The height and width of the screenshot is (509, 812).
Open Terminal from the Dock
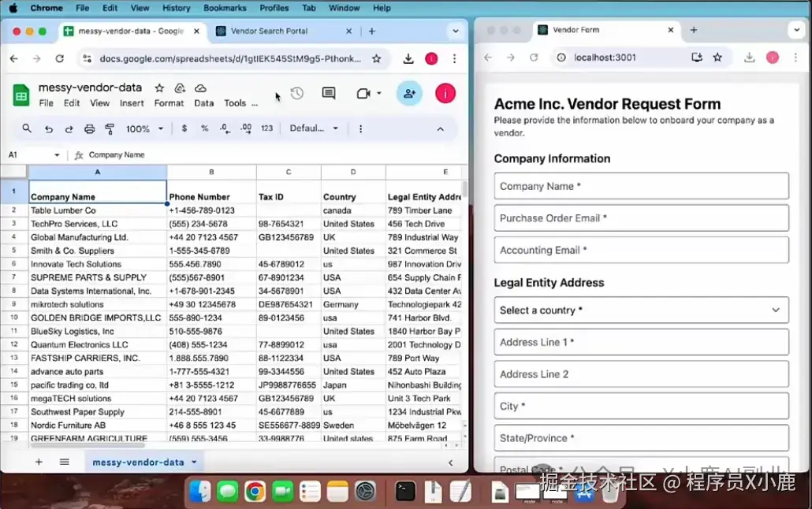404,492
